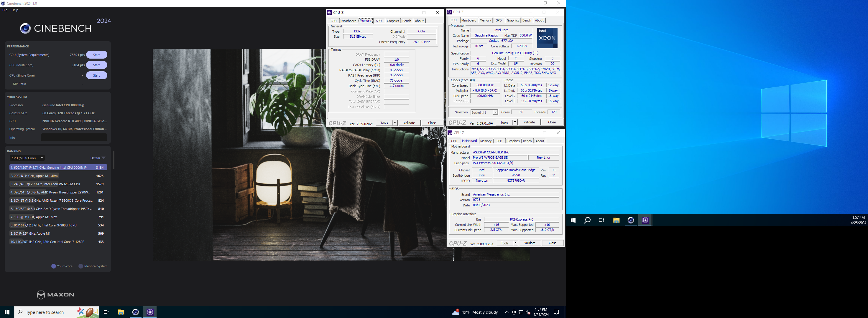Open the CPU tab in Memory CPU-Z window

[x=333, y=21]
